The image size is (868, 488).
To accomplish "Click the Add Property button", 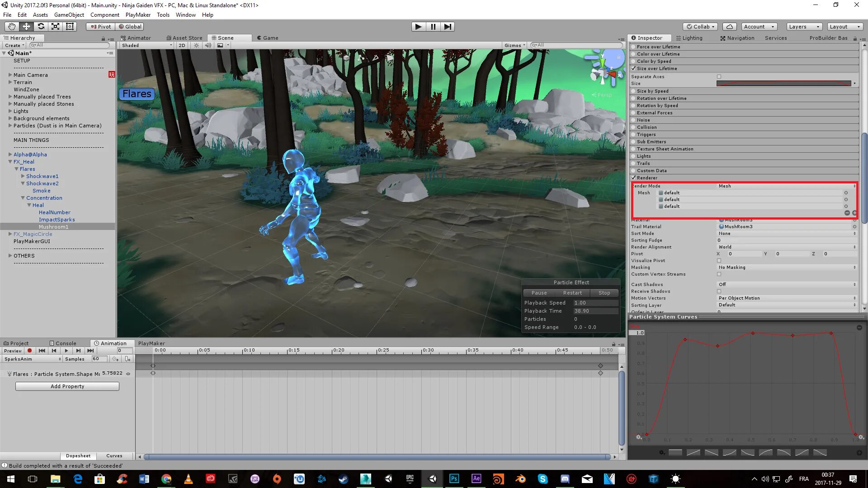I will tap(67, 386).
